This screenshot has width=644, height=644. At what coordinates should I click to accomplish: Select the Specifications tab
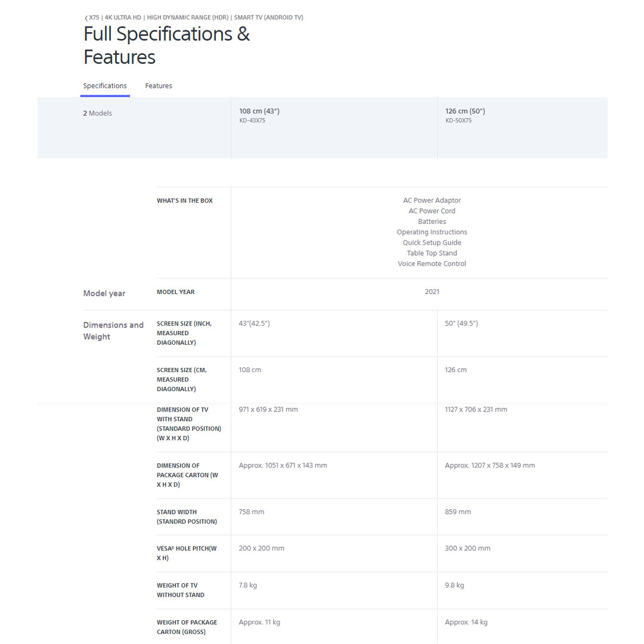(105, 86)
